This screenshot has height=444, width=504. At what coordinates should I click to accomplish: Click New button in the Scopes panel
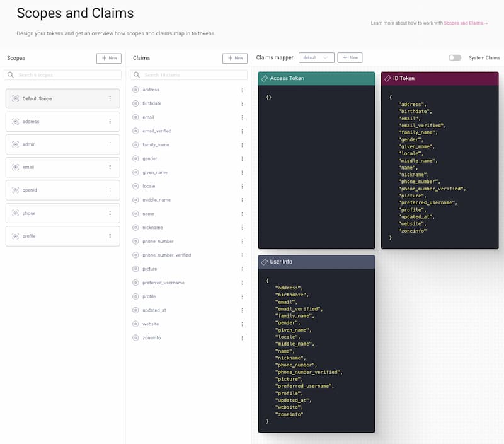(x=108, y=58)
